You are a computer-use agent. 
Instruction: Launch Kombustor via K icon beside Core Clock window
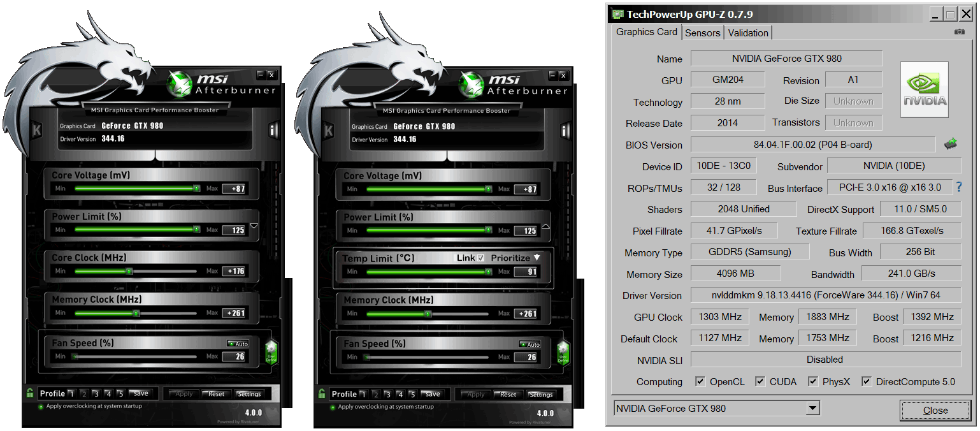[37, 131]
